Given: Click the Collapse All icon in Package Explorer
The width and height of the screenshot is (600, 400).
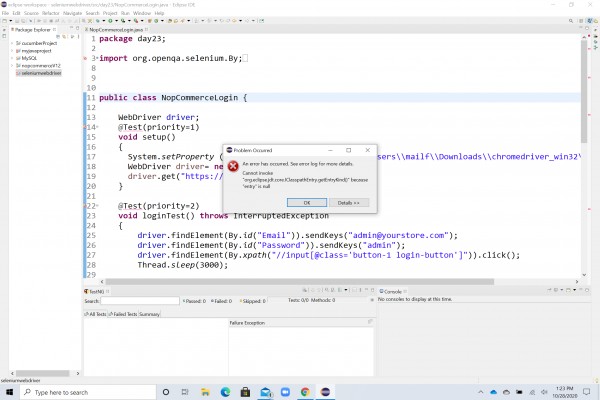Looking at the screenshot, I should coord(58,37).
